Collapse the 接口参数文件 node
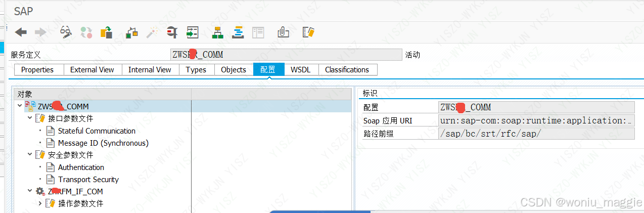Image resolution: width=644 pixels, height=213 pixels. tap(30, 118)
